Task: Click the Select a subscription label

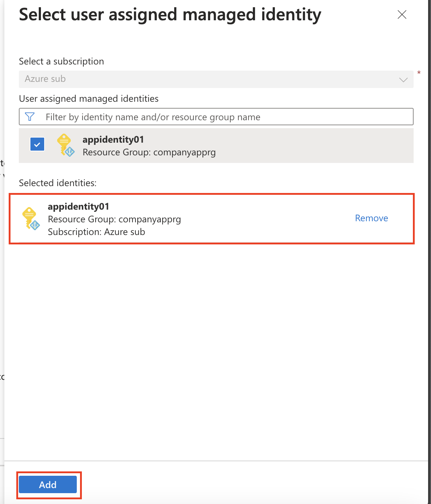Action: 61,61
